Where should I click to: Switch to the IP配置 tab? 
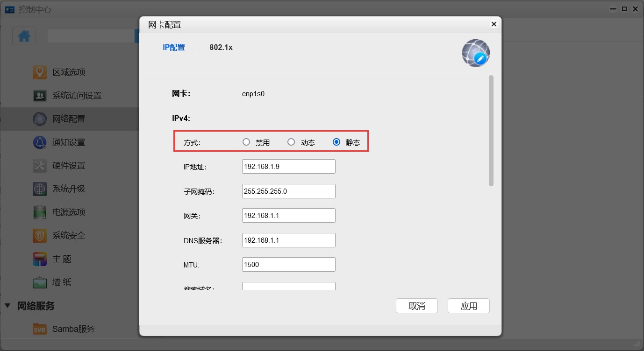[174, 48]
